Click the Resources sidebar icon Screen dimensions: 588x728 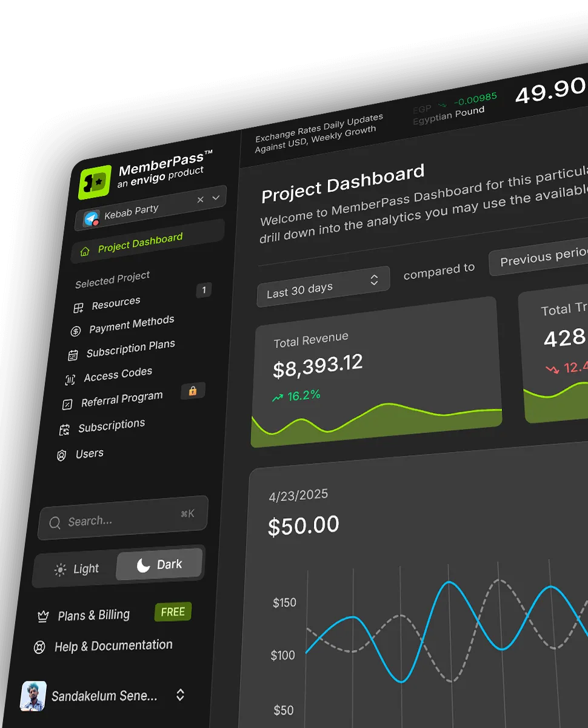point(79,308)
